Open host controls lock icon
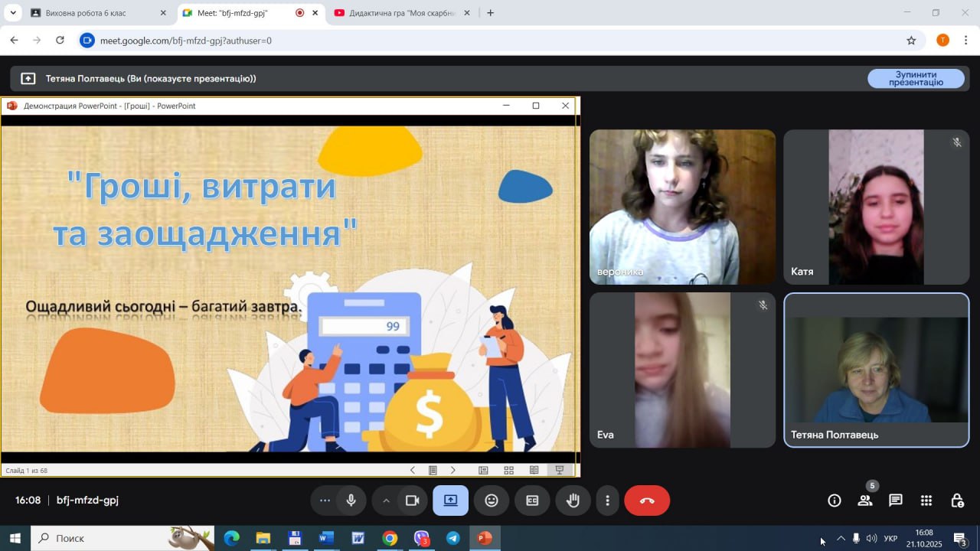The image size is (980, 551). [957, 500]
